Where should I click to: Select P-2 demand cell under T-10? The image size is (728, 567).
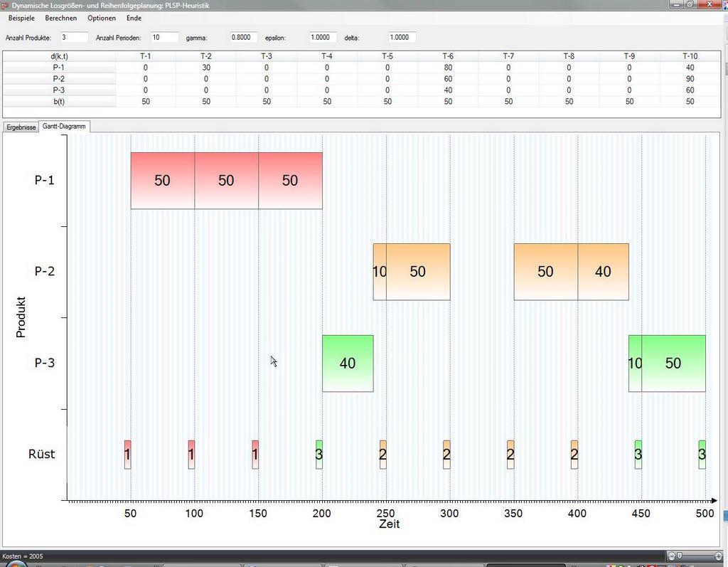click(x=690, y=79)
